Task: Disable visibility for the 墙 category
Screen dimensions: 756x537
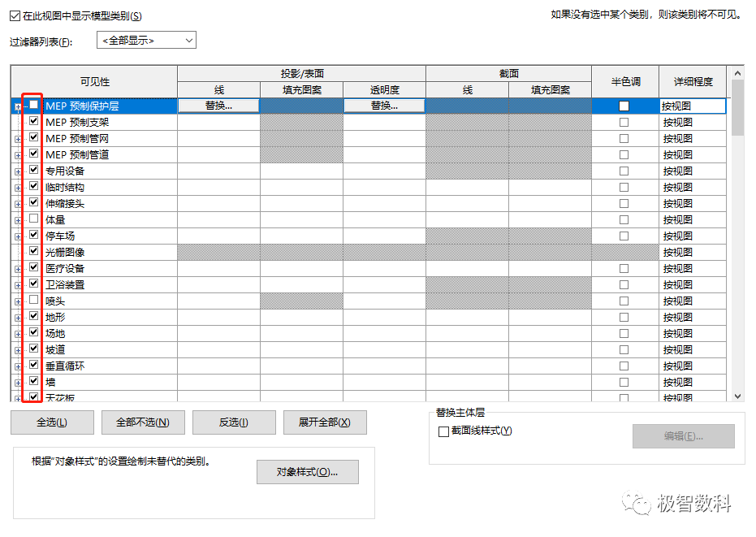Action: point(32,381)
